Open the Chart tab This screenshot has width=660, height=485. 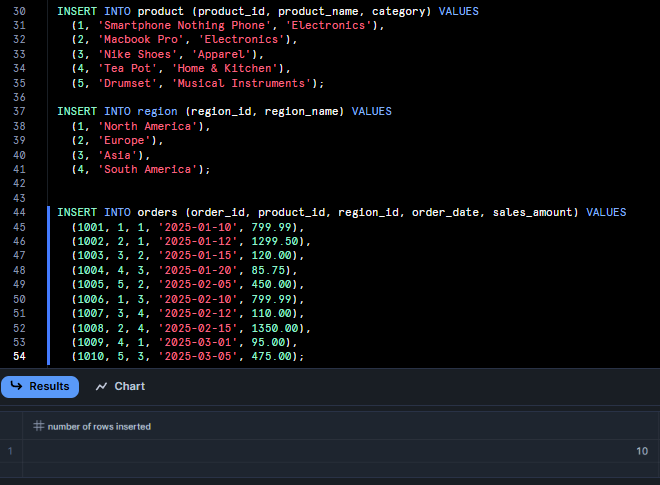[120, 386]
